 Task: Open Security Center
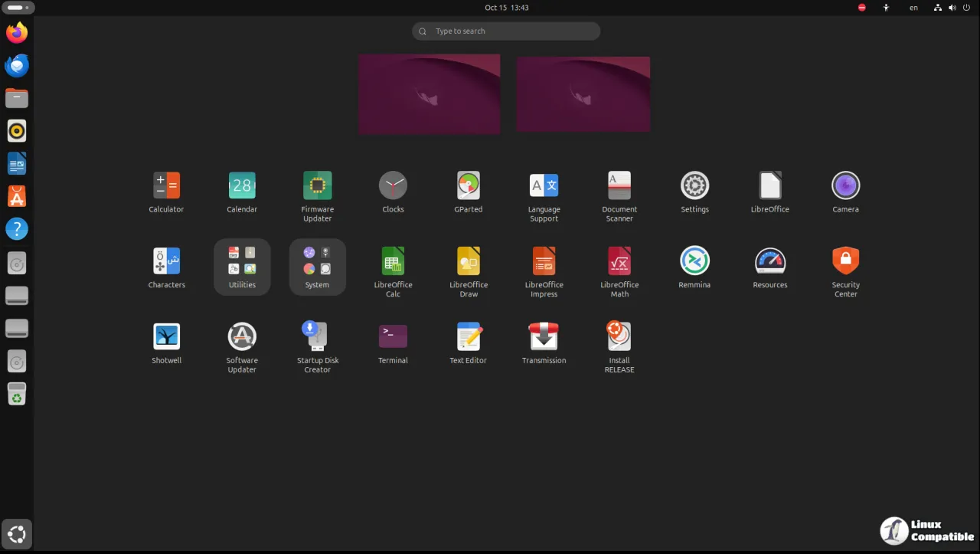[x=846, y=261]
